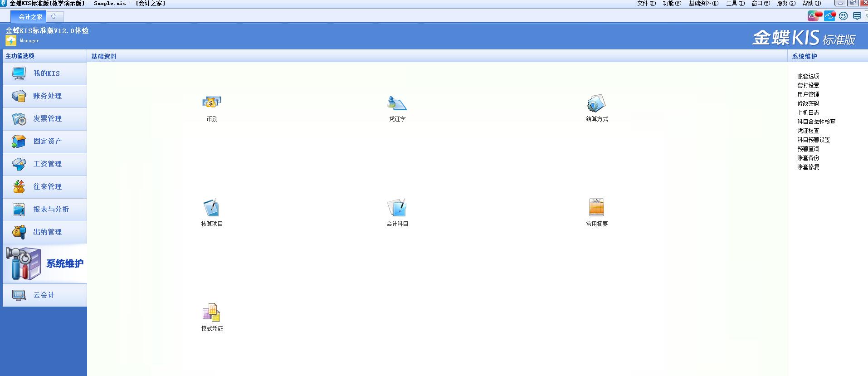Open the 基础资料(D) menu
Viewport: 868px width, 376px height.
[703, 3]
